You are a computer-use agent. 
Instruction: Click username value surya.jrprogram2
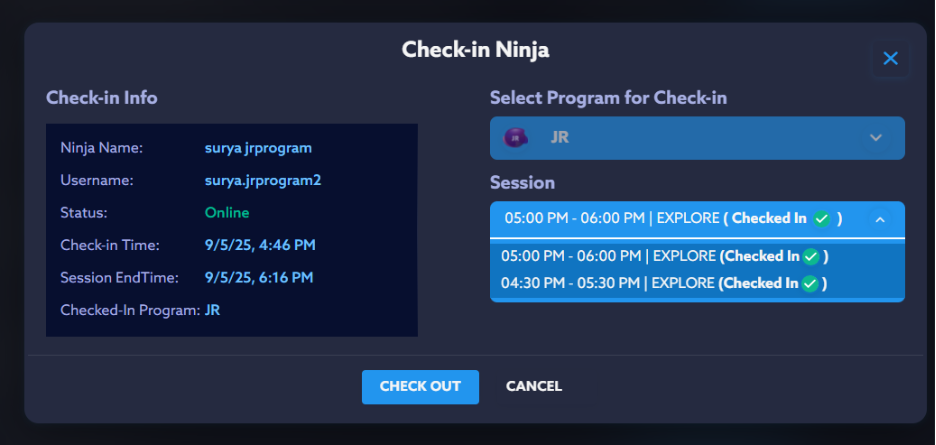tap(263, 181)
